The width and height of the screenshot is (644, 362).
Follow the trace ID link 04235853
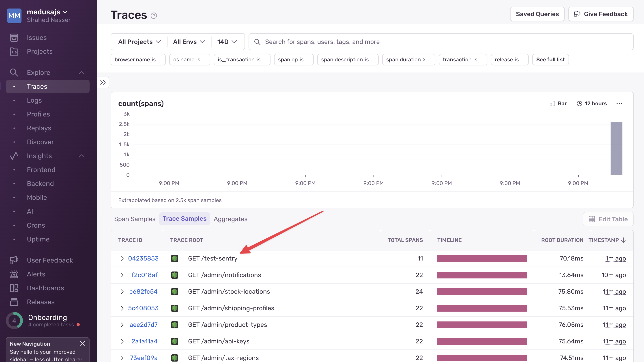(x=143, y=258)
